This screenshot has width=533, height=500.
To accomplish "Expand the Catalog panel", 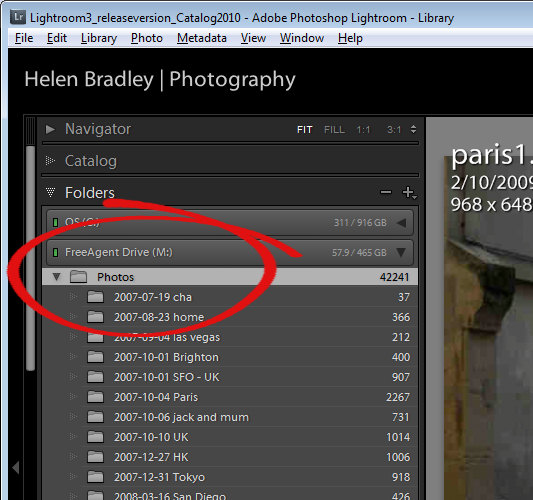I will [50, 160].
